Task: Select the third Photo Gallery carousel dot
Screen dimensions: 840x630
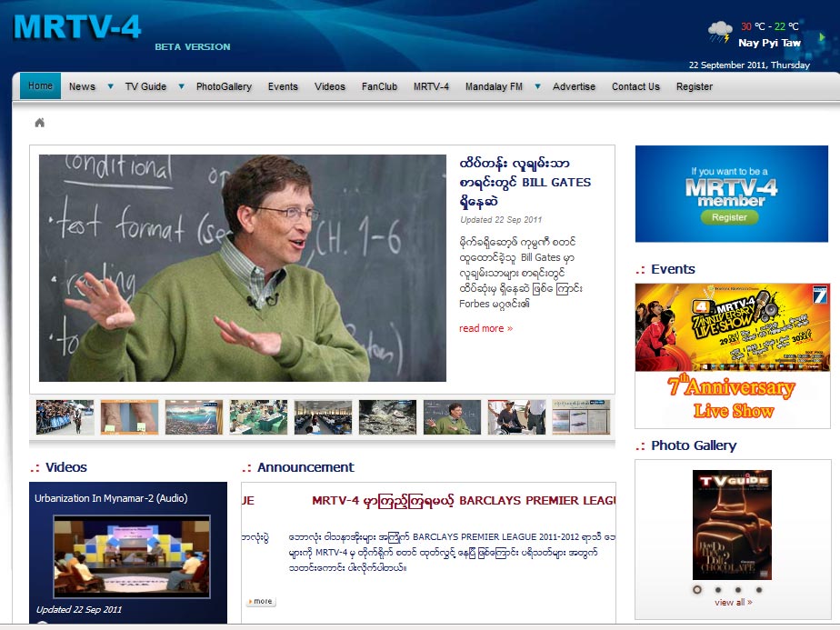Action: click(x=738, y=589)
